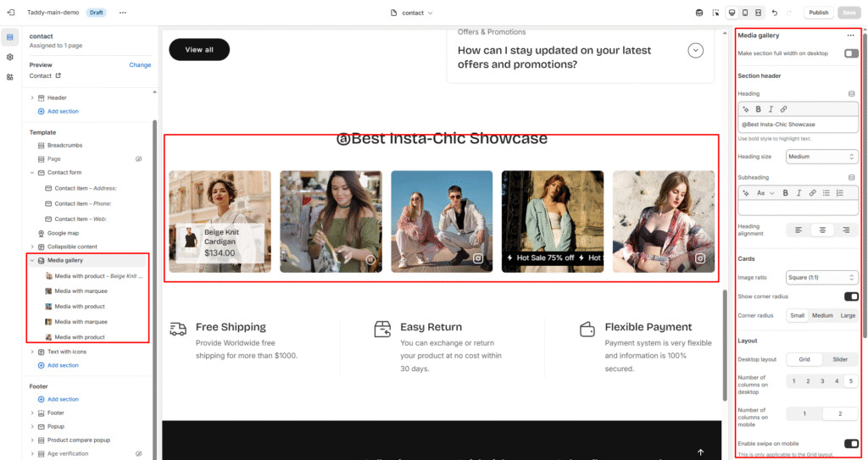
Task: Choose Large corner radius
Action: pyautogui.click(x=848, y=315)
